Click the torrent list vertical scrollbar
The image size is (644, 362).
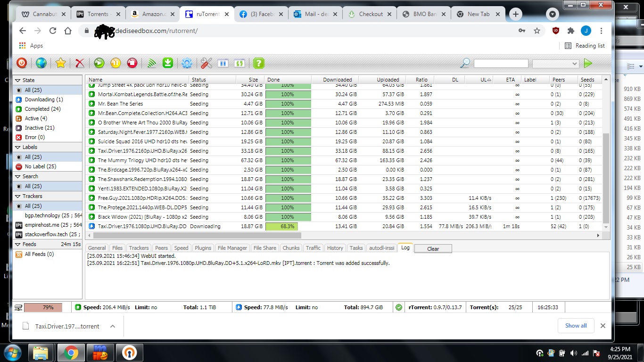(606, 179)
